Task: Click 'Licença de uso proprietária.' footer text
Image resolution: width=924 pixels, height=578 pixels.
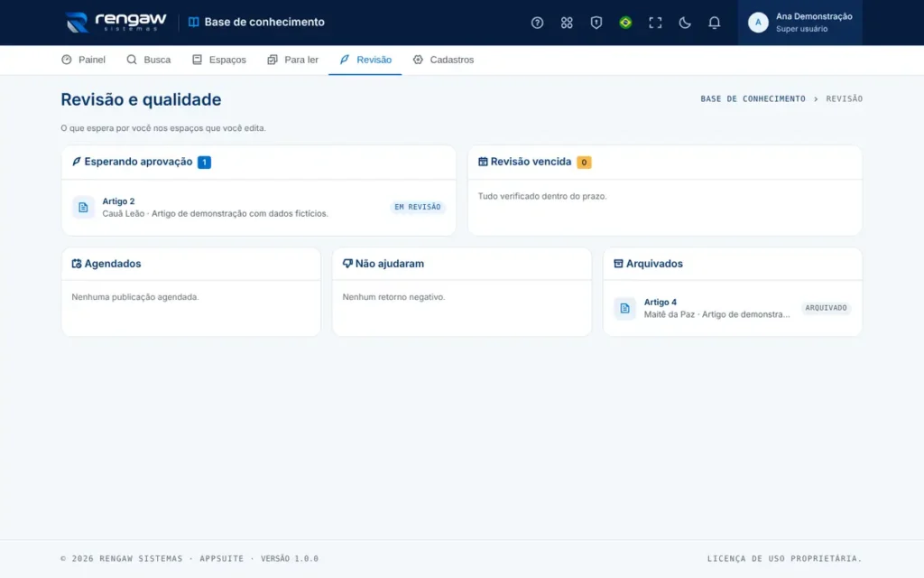Action: pyautogui.click(x=784, y=558)
